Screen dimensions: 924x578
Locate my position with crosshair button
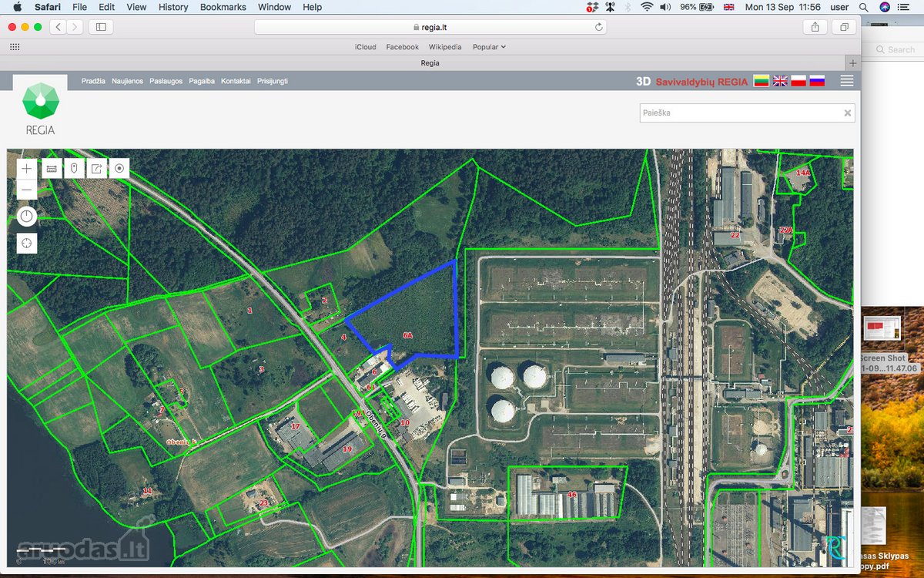27,244
